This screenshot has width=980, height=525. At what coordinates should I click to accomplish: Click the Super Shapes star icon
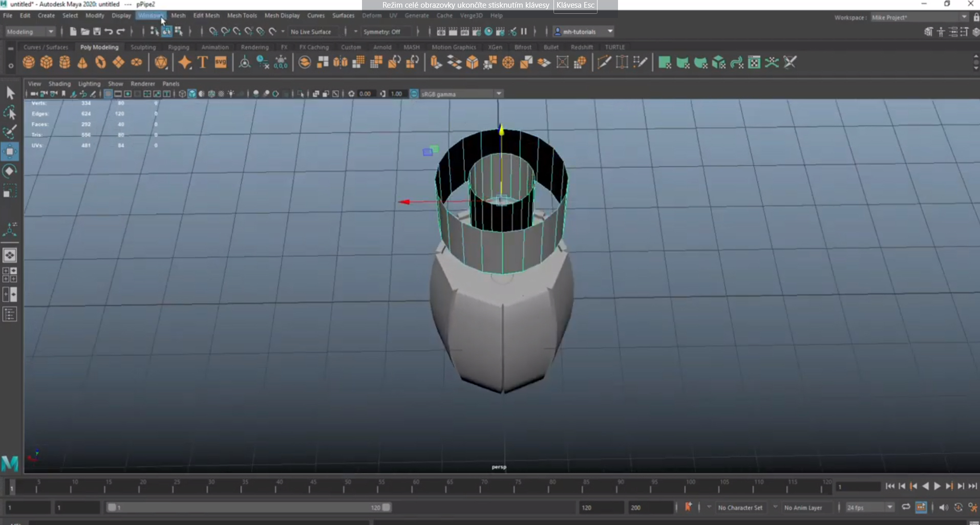click(185, 62)
